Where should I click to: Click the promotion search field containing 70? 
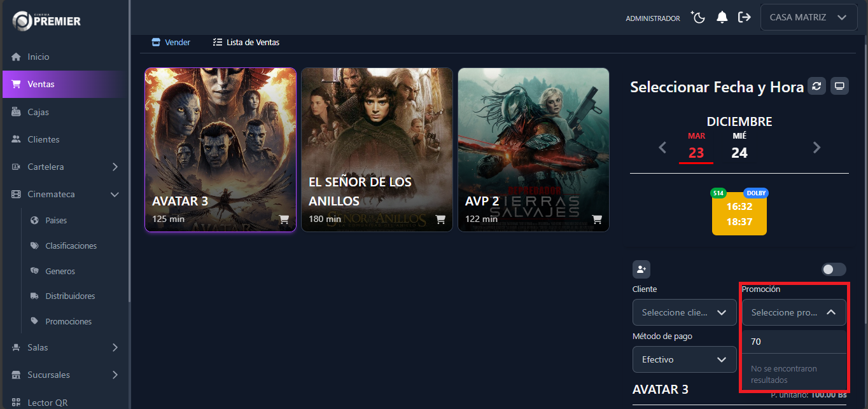click(794, 342)
